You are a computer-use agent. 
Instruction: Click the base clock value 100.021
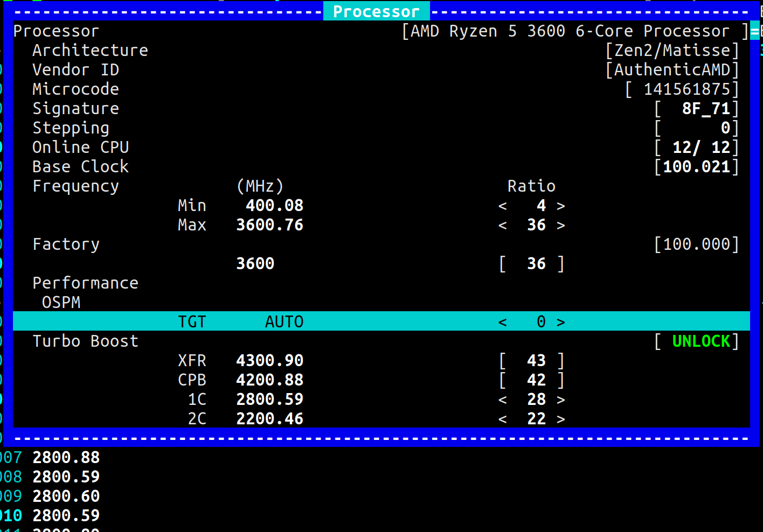[x=696, y=167]
